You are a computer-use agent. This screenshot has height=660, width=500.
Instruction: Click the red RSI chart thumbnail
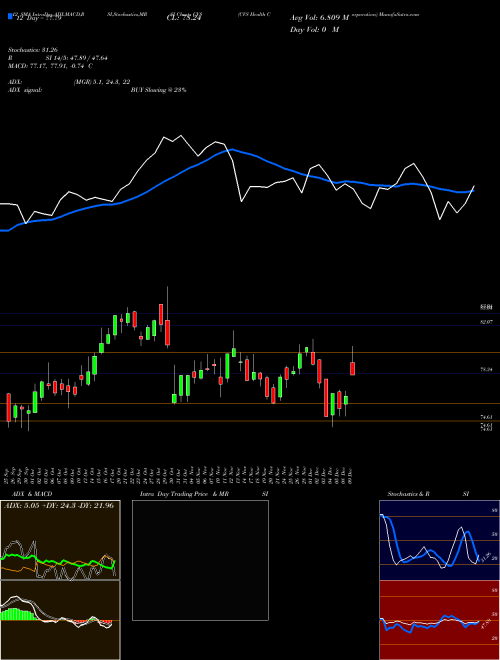click(x=439, y=620)
